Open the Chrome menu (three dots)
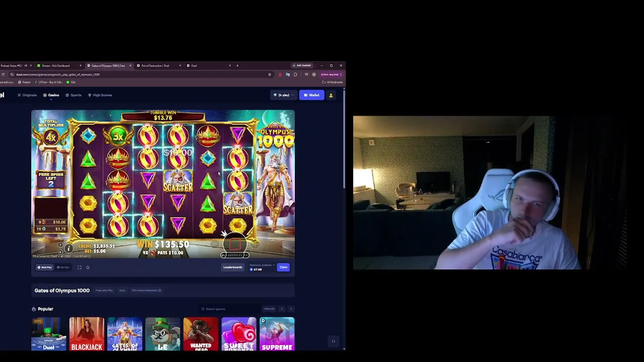Screen dimensions: 644x362 (341, 74)
